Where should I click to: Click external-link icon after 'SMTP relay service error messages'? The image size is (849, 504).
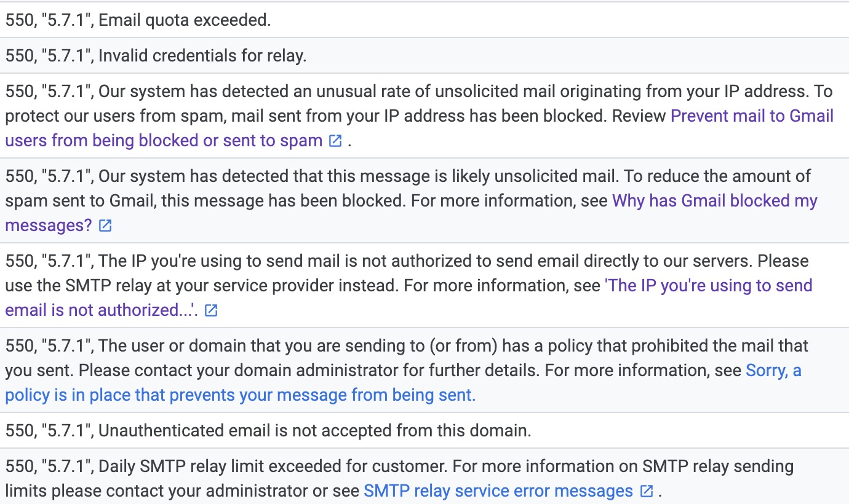(646, 491)
